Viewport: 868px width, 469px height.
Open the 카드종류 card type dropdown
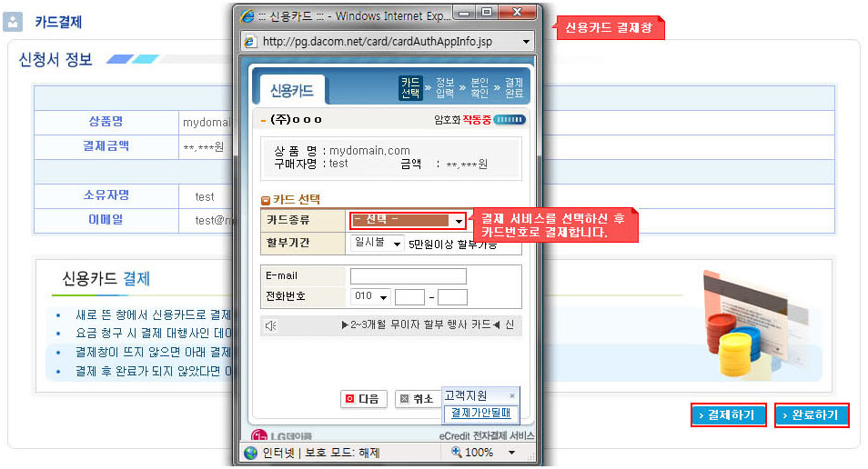(459, 221)
